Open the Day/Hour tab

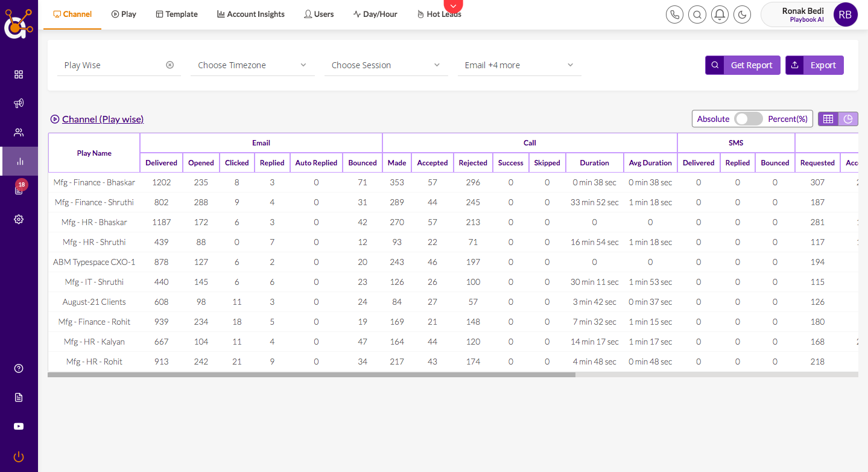375,14
